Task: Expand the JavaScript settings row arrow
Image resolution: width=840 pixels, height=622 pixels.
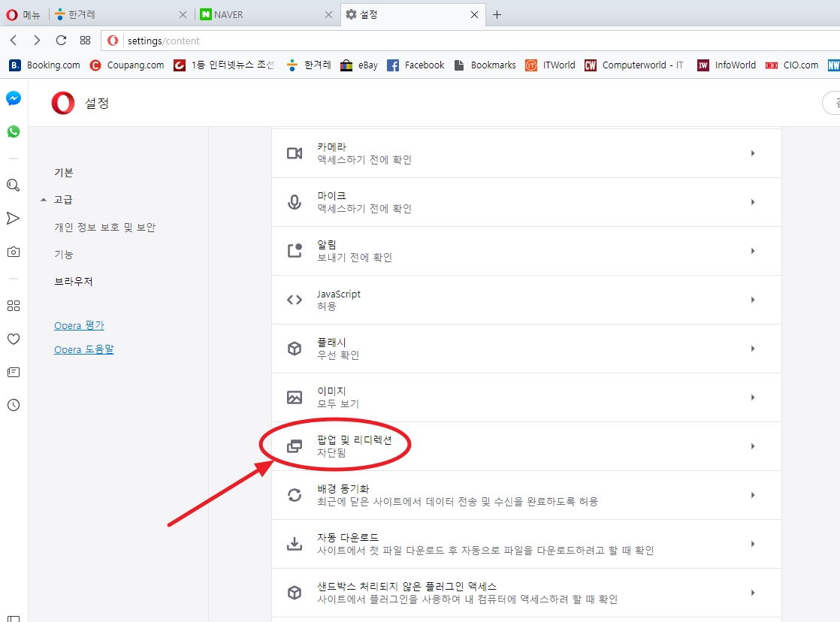Action: (x=752, y=300)
